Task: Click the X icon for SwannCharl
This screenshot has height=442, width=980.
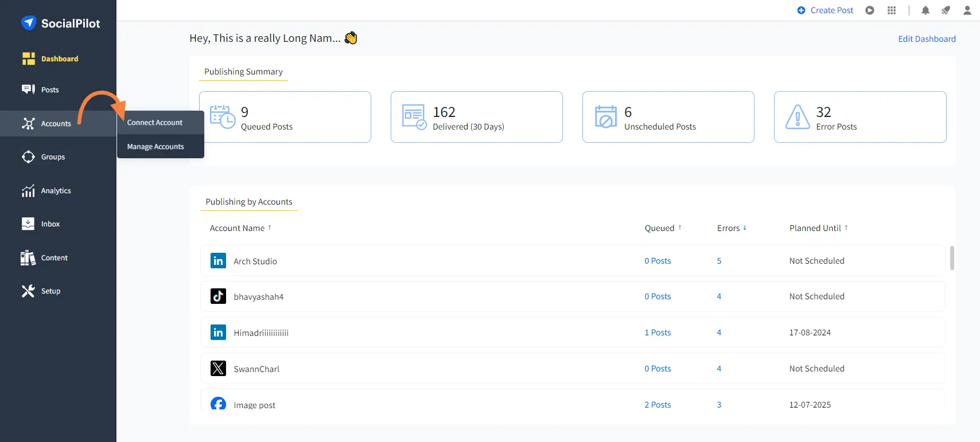Action: [x=218, y=369]
